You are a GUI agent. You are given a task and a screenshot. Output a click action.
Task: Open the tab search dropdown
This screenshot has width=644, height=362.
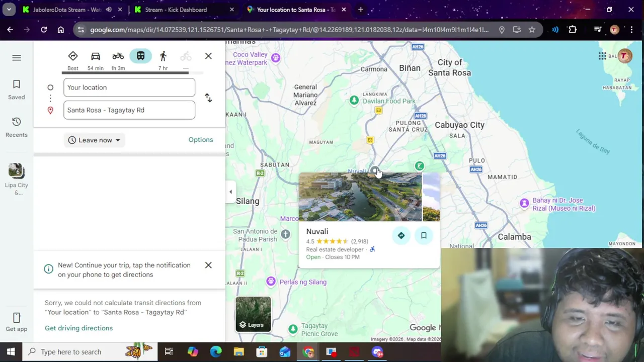9,10
